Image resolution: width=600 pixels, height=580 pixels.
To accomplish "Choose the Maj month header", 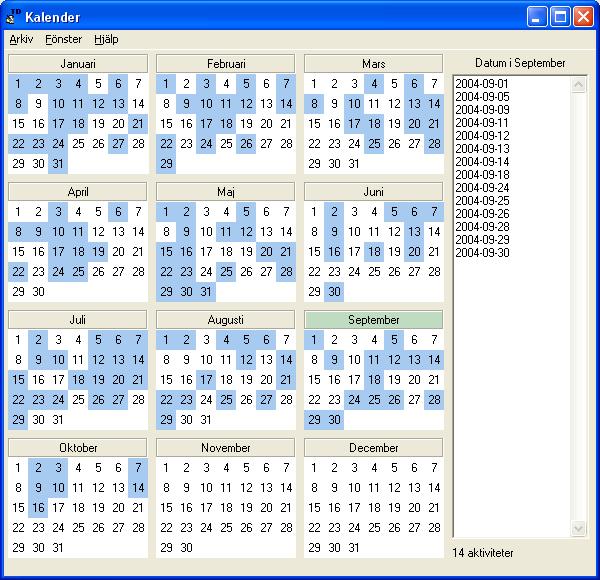I will [x=226, y=191].
